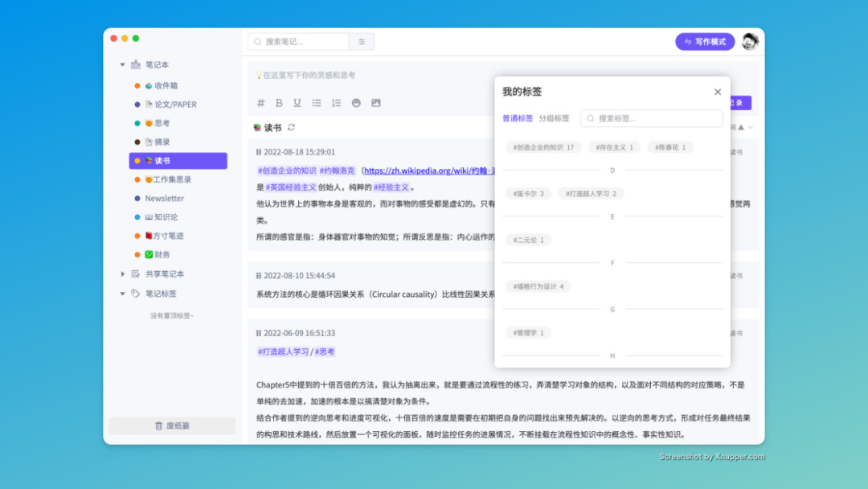This screenshot has width=868, height=489.
Task: Select the 读书 notebook
Action: point(178,161)
